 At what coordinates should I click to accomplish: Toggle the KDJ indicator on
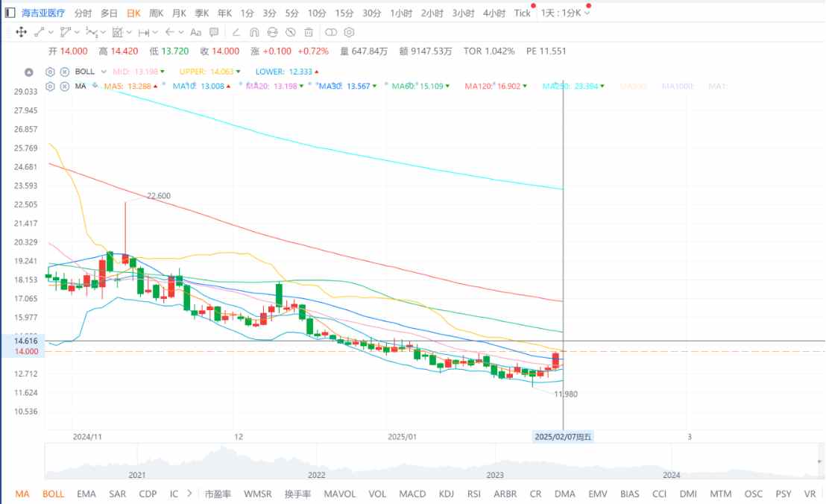(447, 494)
